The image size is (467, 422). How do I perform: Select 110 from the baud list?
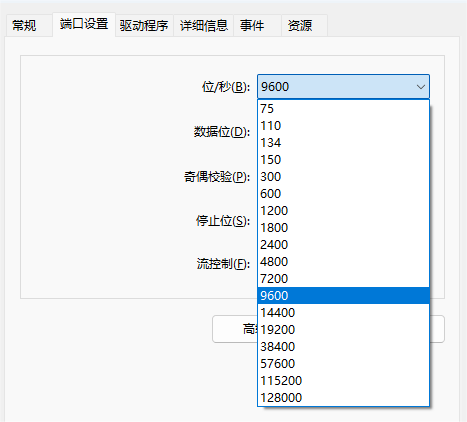click(x=343, y=126)
